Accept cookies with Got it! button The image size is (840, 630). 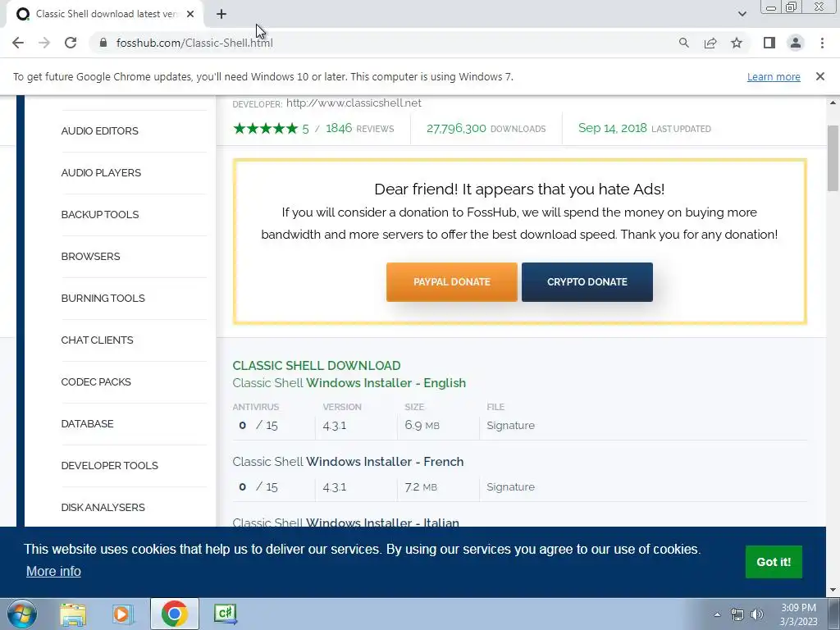click(774, 562)
